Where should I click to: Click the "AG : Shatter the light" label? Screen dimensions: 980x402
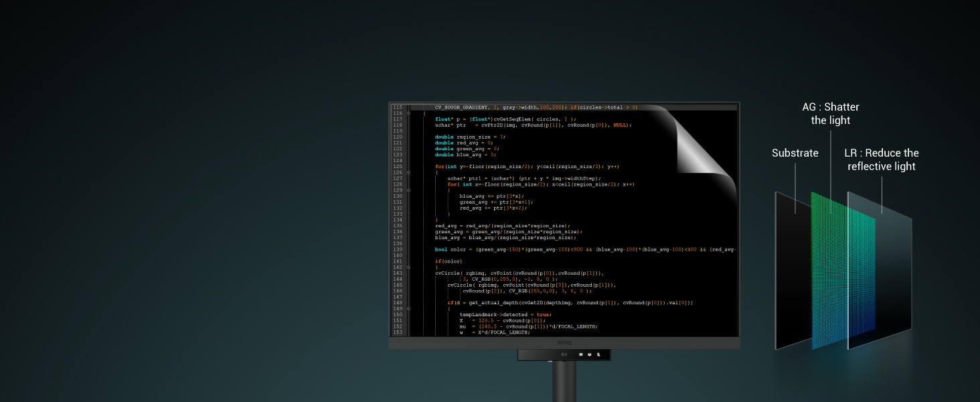[830, 113]
